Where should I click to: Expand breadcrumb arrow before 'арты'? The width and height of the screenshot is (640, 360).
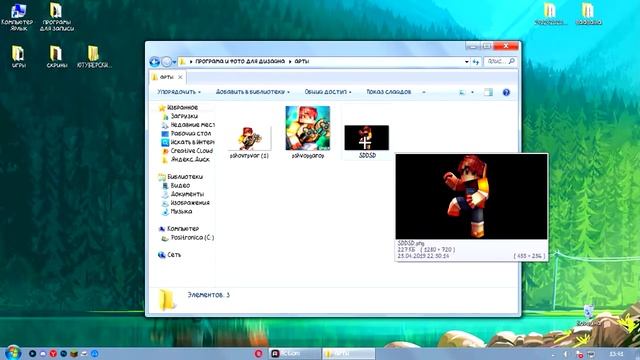pos(290,62)
